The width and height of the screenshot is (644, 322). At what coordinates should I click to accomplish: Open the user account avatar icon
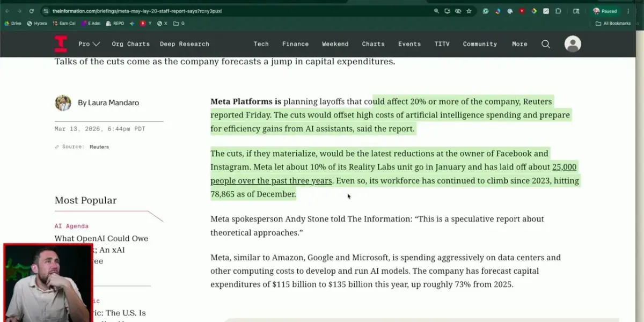(x=573, y=44)
